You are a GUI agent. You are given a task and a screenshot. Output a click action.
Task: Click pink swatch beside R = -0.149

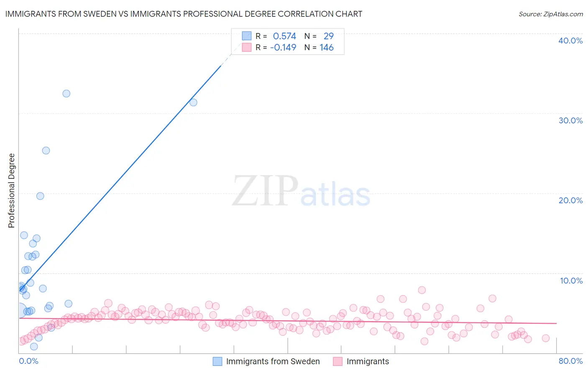tap(247, 47)
